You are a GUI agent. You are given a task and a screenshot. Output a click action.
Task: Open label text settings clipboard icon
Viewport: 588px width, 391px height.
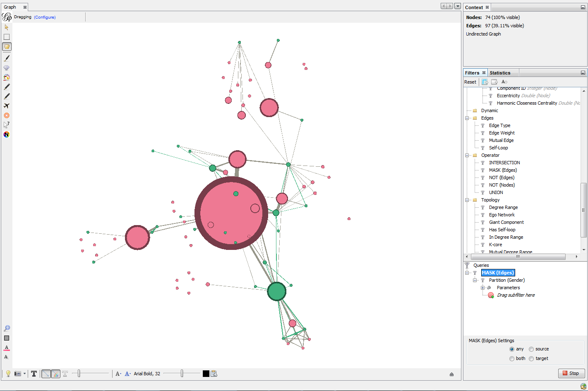click(x=214, y=374)
